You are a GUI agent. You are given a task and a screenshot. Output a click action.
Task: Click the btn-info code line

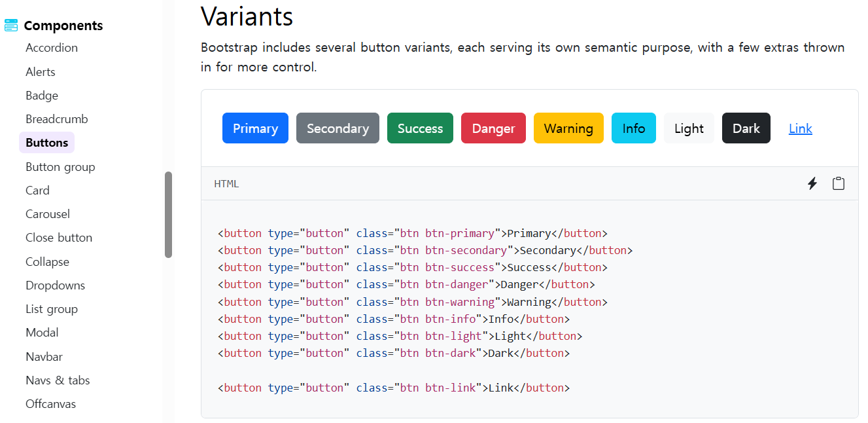(x=394, y=319)
